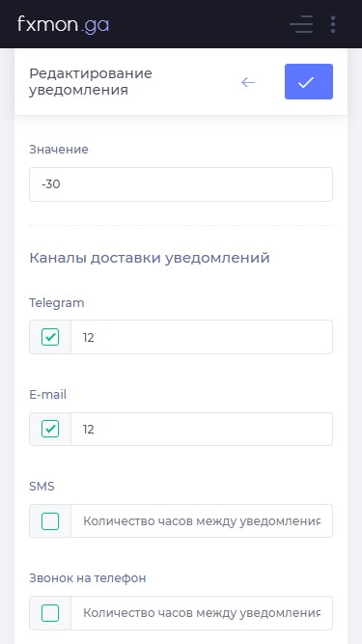Screen dimensions: 362x644
Task: Click the Звонок на телефон label
Action: click(88, 578)
